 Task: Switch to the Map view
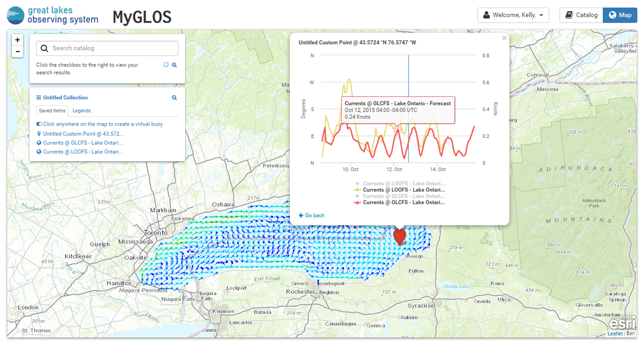620,15
